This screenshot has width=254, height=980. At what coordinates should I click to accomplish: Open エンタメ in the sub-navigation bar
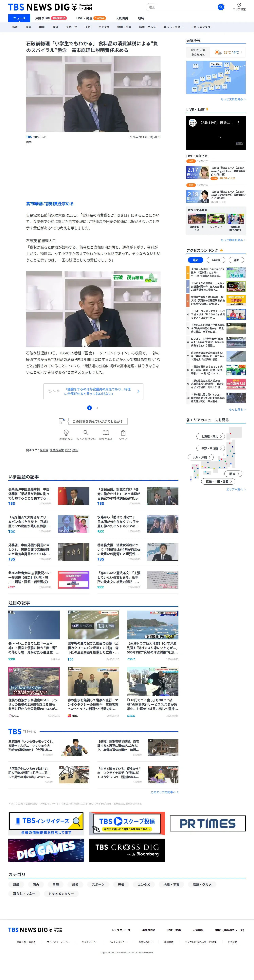click(104, 27)
